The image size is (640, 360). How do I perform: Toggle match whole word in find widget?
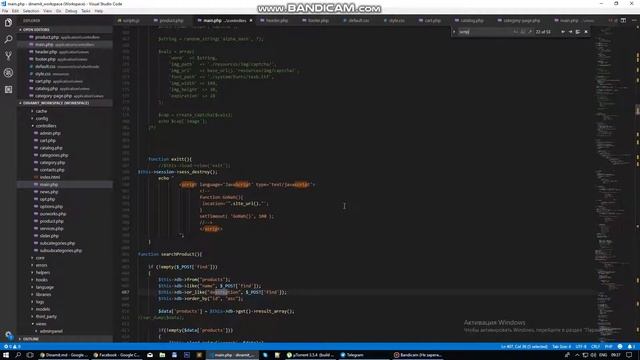tap(523, 32)
